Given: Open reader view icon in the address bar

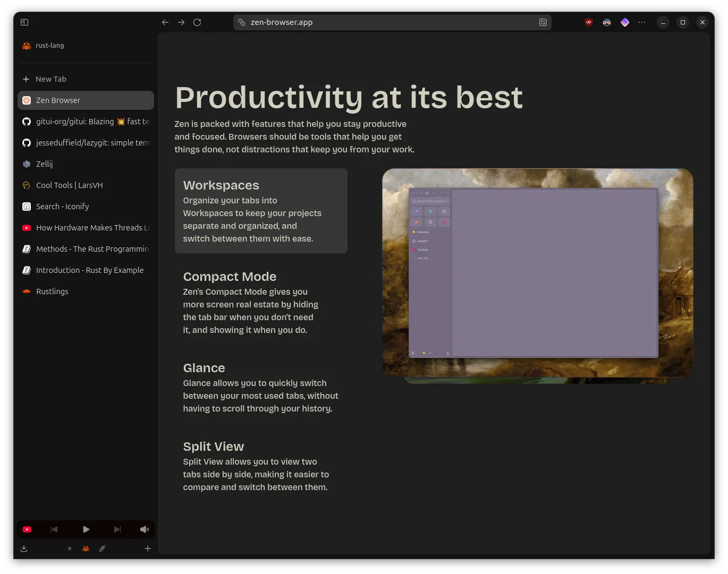Looking at the screenshot, I should [543, 22].
